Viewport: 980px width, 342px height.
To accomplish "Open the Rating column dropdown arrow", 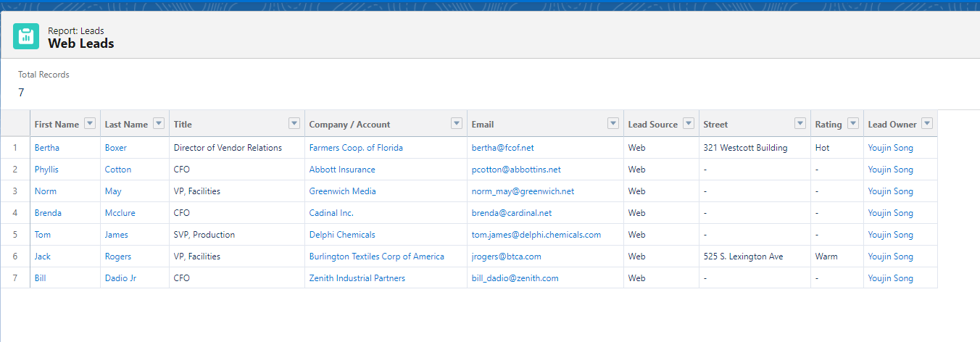I will pos(853,123).
